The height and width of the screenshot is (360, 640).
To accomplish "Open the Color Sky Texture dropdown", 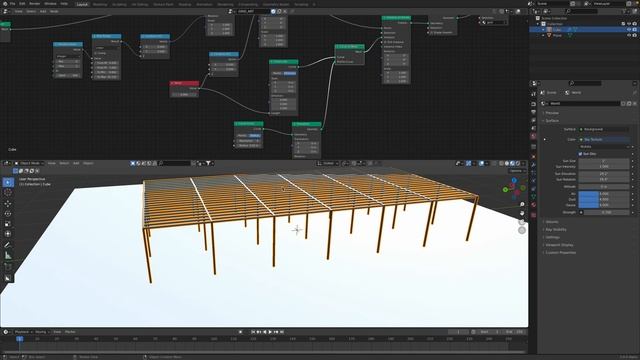I will click(603, 140).
